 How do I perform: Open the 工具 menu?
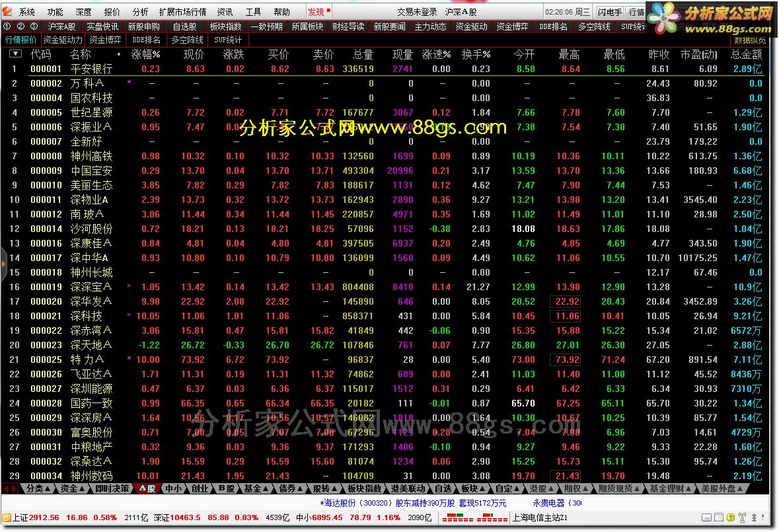pos(253,12)
